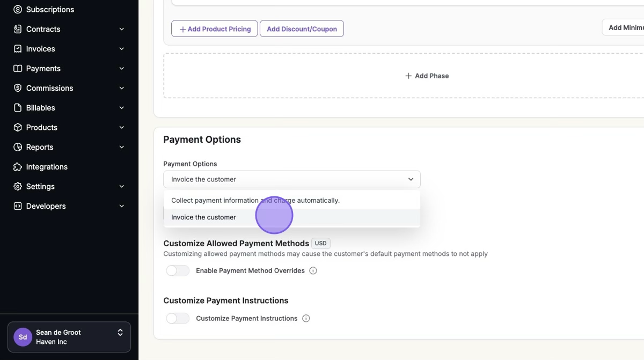The width and height of the screenshot is (644, 360).
Task: Open the Payment Options dropdown
Action: (291, 179)
